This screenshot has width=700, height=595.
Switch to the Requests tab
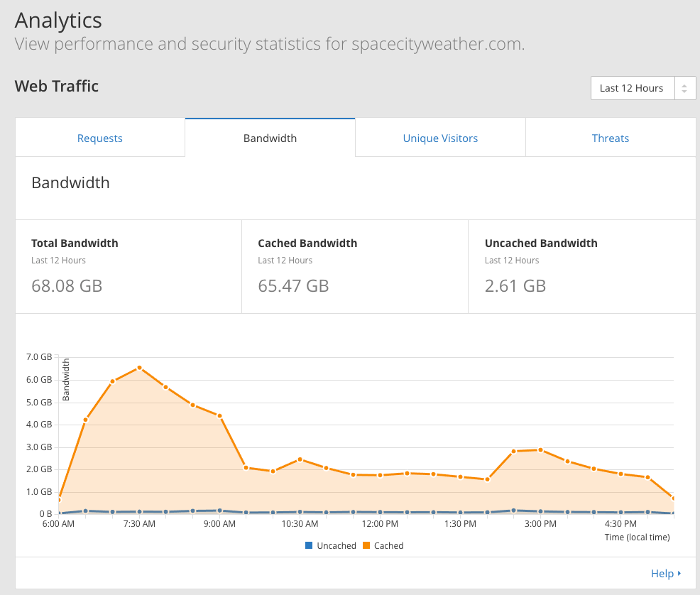tap(100, 138)
